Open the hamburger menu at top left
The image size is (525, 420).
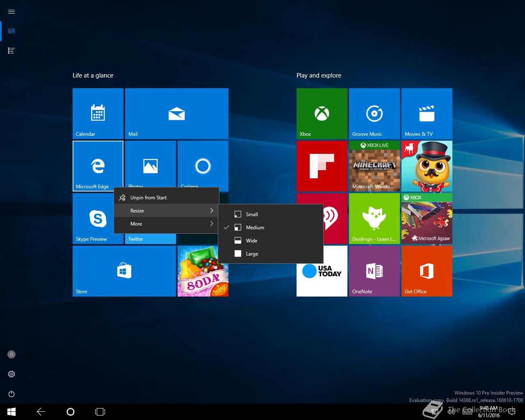[x=11, y=11]
